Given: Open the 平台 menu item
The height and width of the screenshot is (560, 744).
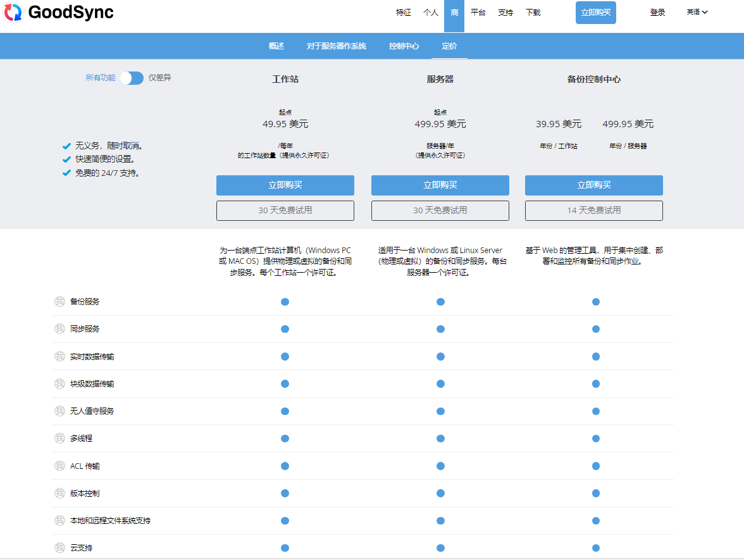Looking at the screenshot, I should tap(478, 13).
